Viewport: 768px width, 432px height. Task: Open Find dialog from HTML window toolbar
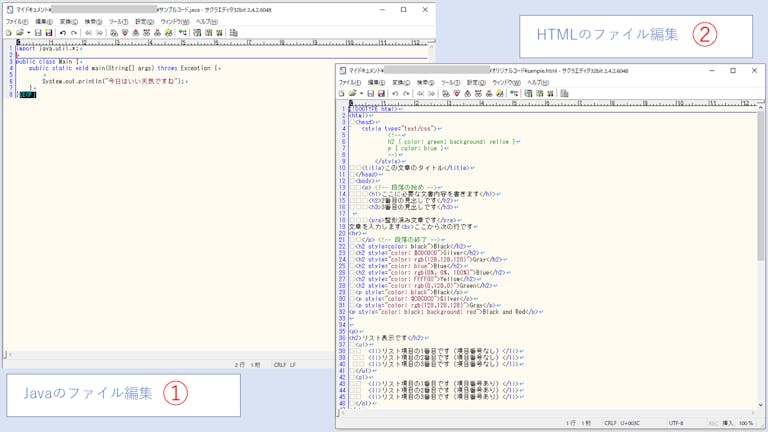(x=446, y=94)
